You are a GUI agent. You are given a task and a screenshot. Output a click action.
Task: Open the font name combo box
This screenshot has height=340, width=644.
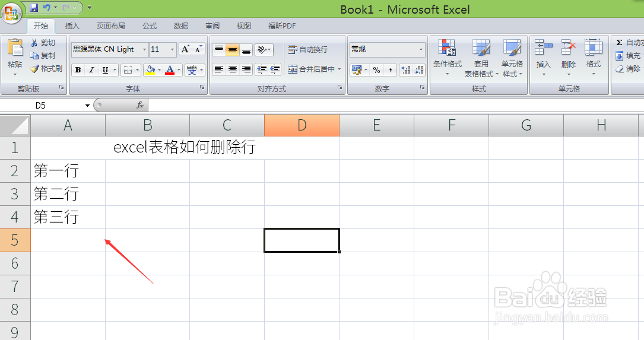[x=110, y=49]
